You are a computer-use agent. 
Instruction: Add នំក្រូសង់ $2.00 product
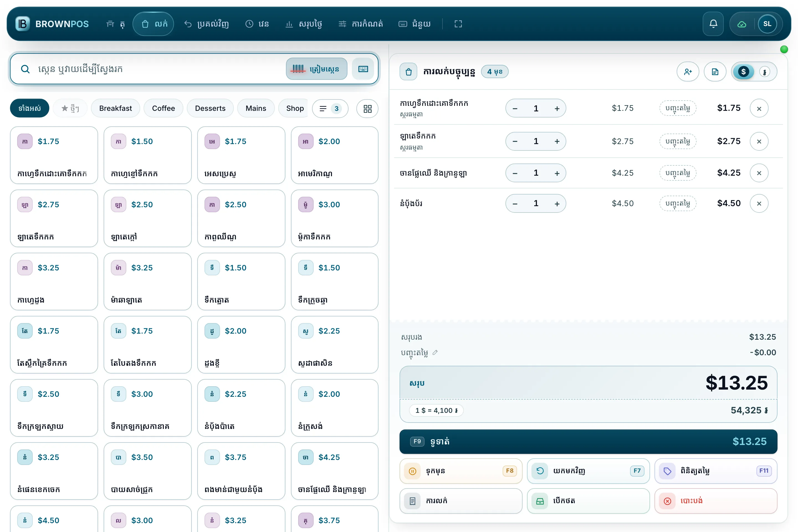[334, 408]
